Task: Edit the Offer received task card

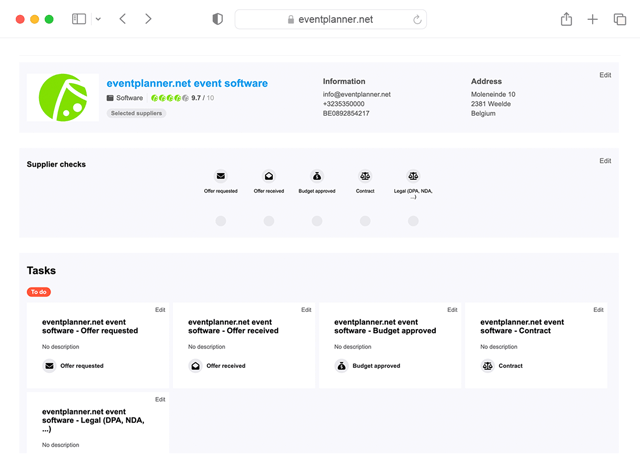Action: click(306, 310)
